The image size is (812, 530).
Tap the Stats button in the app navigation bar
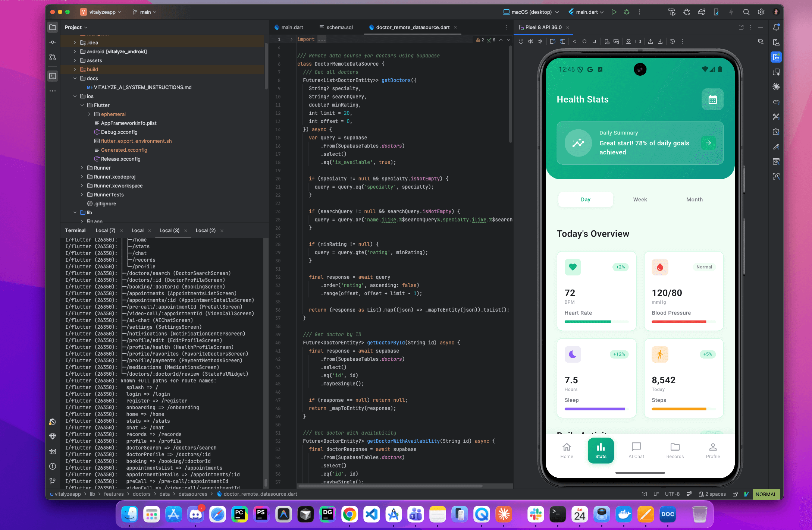point(601,450)
